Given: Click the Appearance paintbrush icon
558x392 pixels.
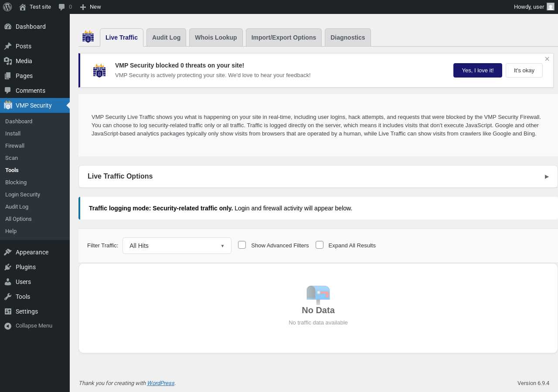Looking at the screenshot, I should click(8, 252).
